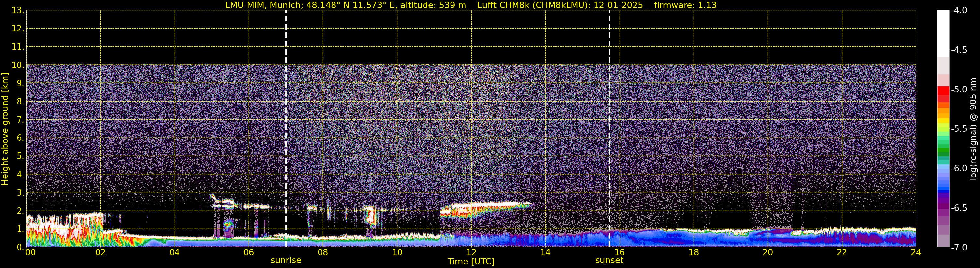
Task: Click the '02' time tick label
Action: (x=100, y=252)
